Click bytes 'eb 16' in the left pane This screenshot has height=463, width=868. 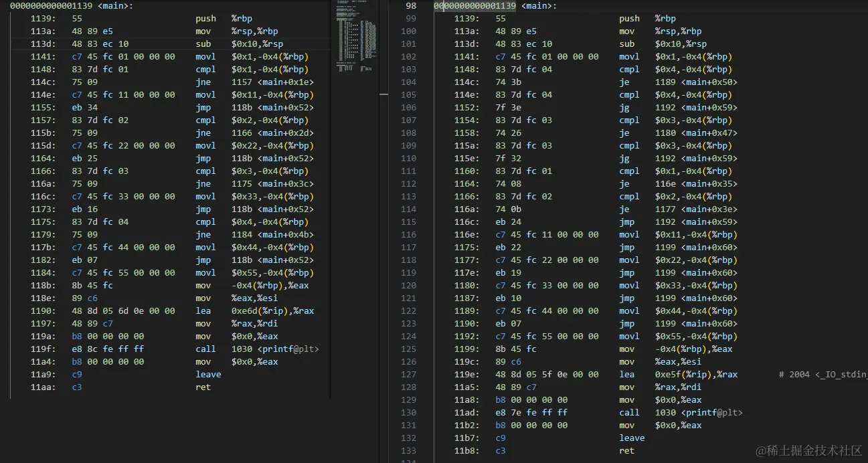click(84, 209)
